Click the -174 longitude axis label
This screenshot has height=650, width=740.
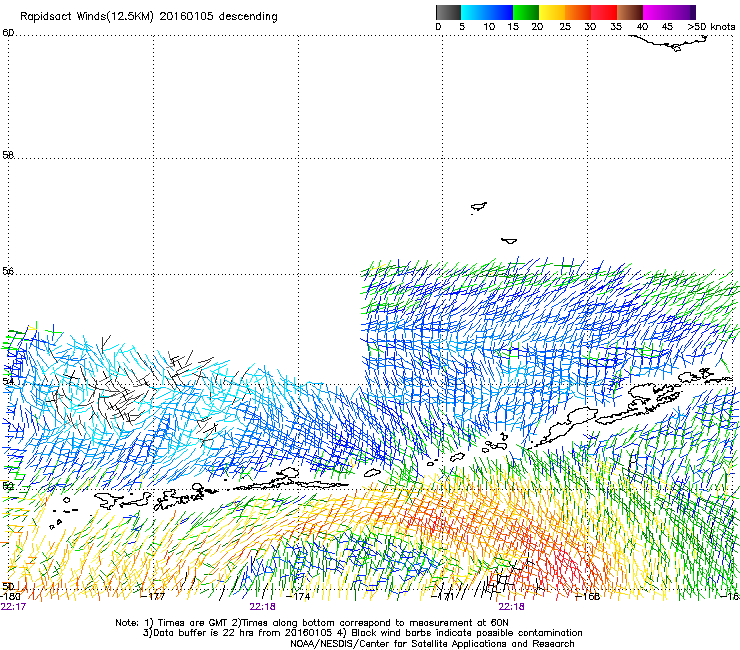[298, 596]
